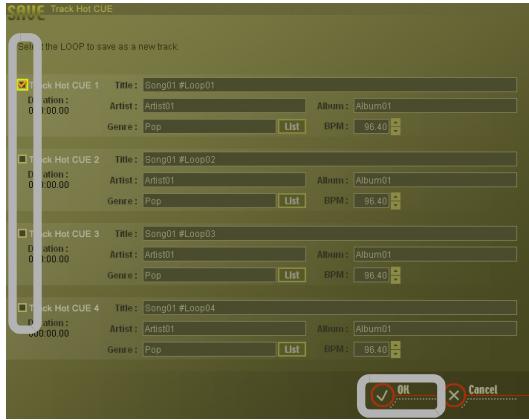529x420 pixels.
Task: Click the Title field showing Song01 #Loop01
Action: (330, 85)
